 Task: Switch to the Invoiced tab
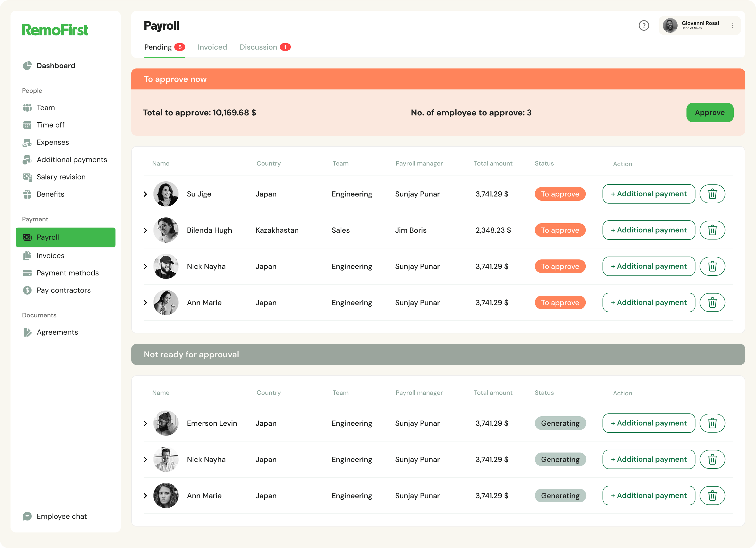(x=212, y=47)
